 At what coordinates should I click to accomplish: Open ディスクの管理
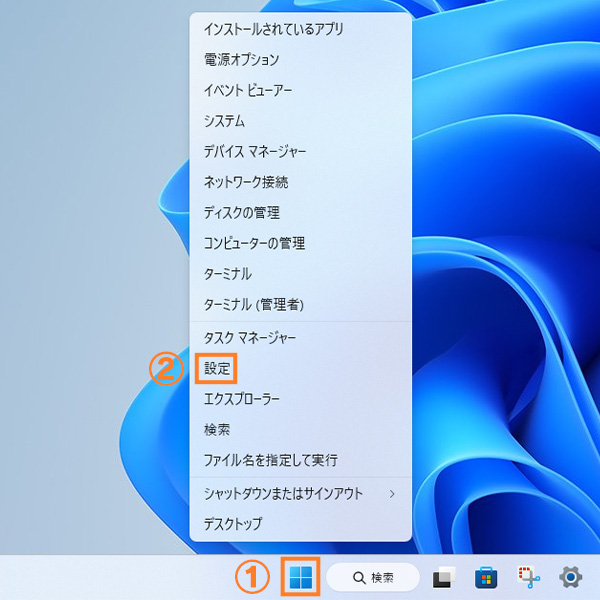[x=301, y=213]
